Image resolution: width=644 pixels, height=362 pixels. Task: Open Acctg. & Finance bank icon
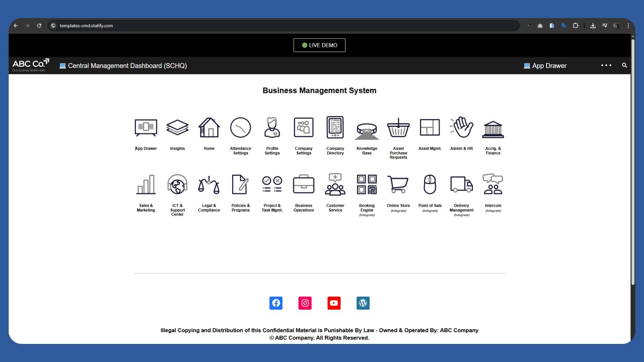coord(493,129)
